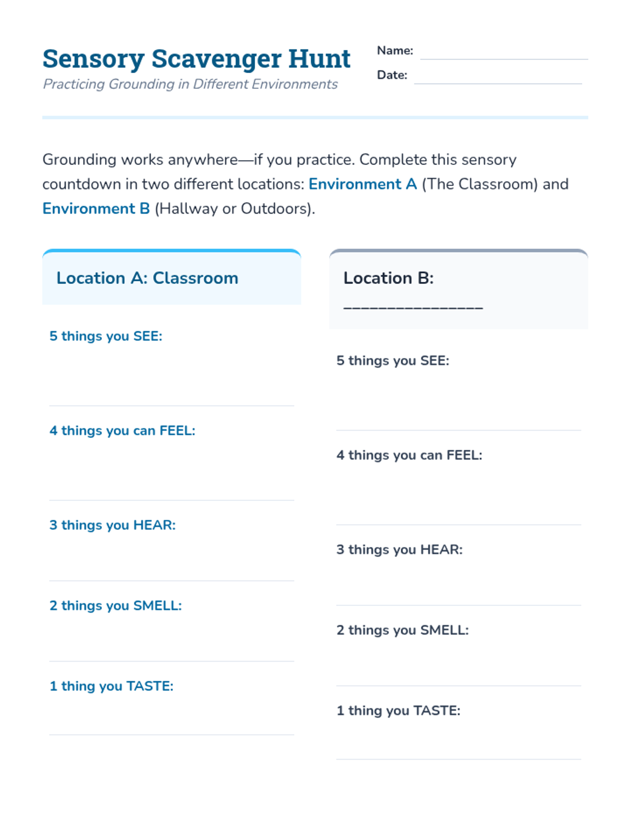Click Location B's 3 things you HEAR label
The height and width of the screenshot is (840, 630).
(400, 550)
